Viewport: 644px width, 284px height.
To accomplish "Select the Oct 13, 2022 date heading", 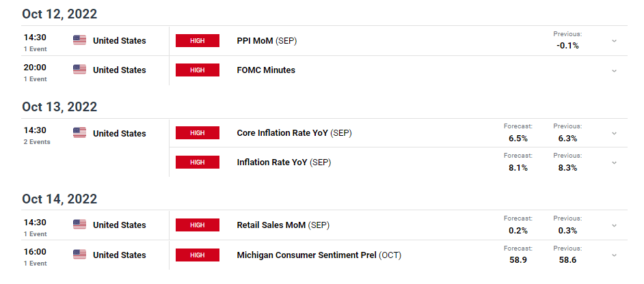I will (59, 106).
